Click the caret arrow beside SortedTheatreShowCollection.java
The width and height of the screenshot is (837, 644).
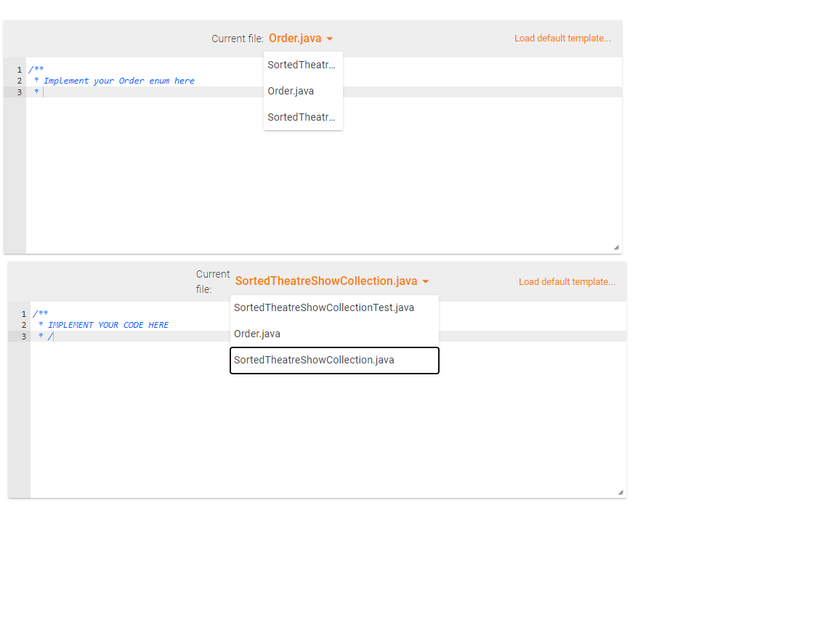426,281
